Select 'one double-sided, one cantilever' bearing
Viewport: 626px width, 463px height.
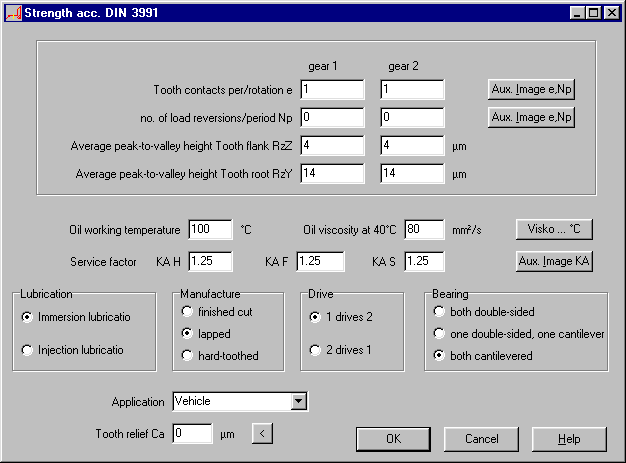(x=438, y=334)
